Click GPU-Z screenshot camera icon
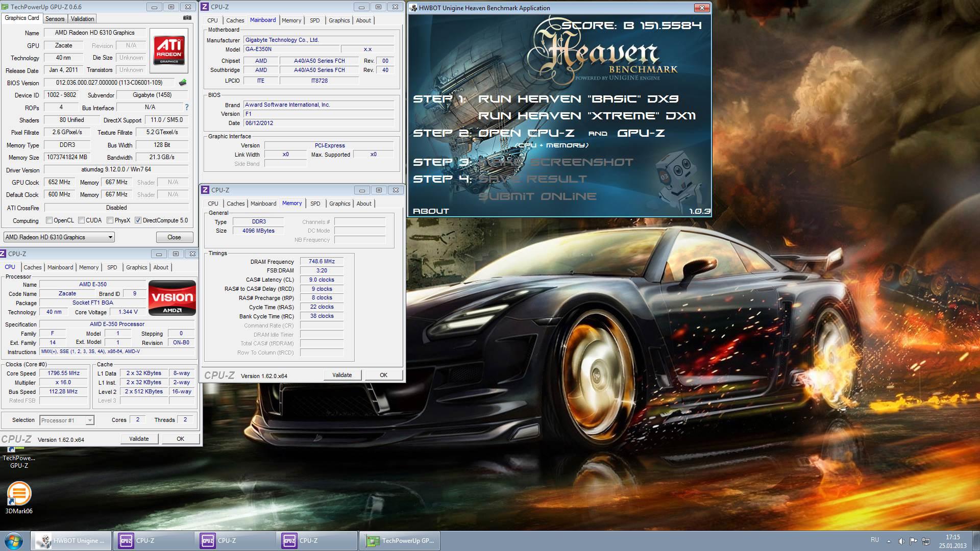 pyautogui.click(x=187, y=18)
